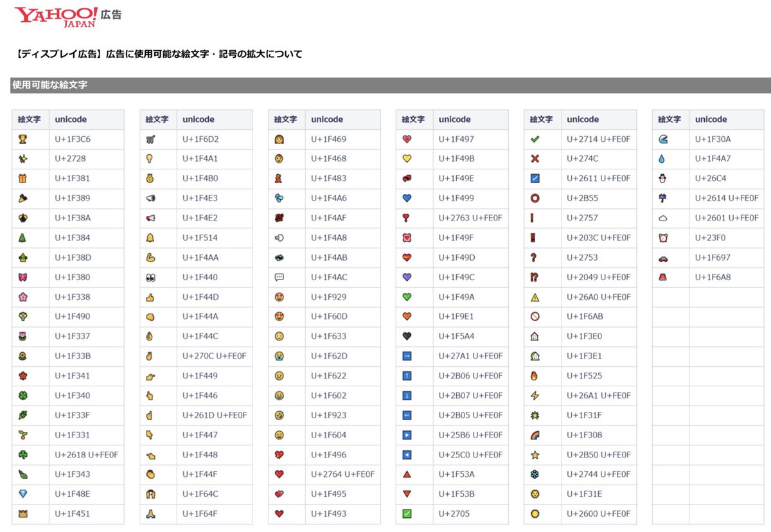Pick the prohibited sign emoji beside U+1F6AB
Viewport: 771px width, 532px height.
535,317
